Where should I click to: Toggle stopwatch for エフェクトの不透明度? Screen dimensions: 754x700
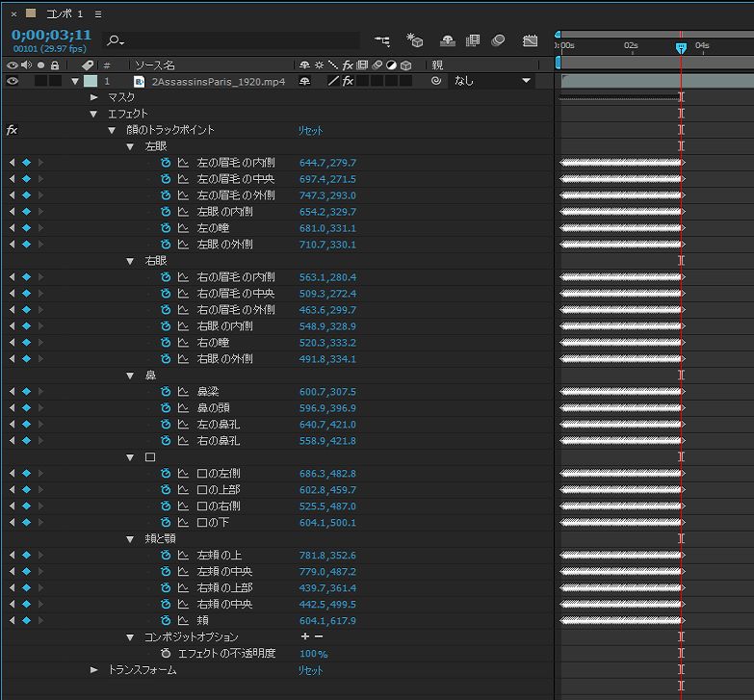[x=166, y=653]
